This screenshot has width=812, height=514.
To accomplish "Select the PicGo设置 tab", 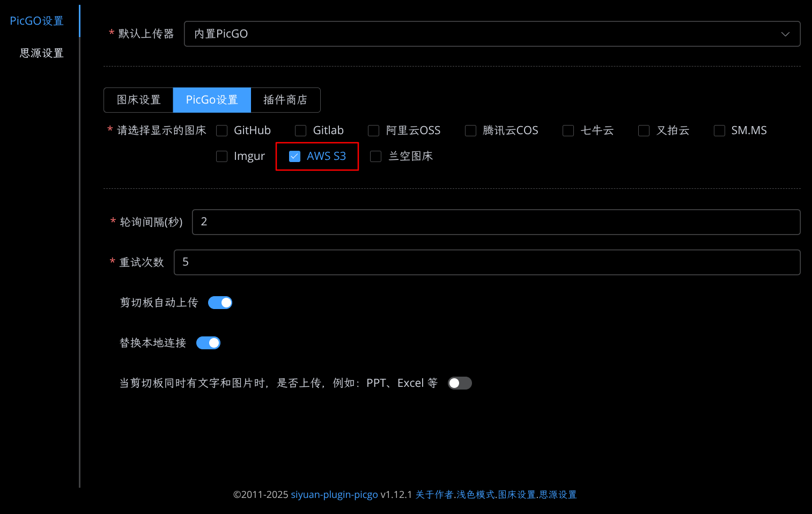I will click(212, 100).
